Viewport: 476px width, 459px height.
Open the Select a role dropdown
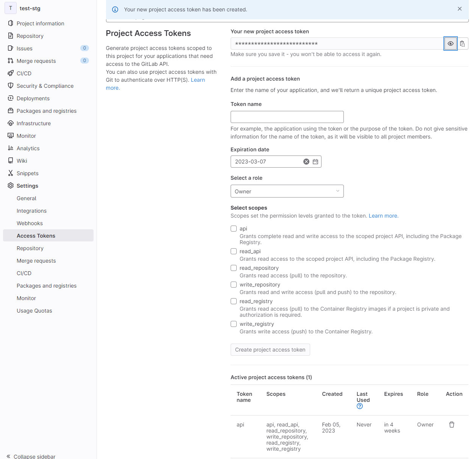(287, 191)
